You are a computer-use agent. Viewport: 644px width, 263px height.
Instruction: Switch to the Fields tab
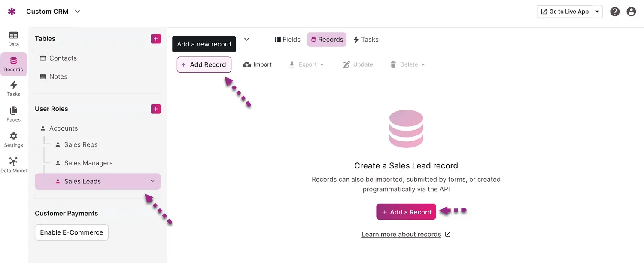point(287,40)
